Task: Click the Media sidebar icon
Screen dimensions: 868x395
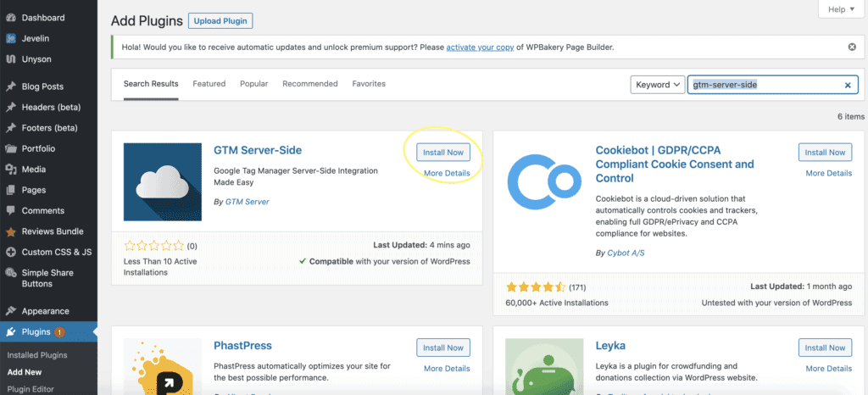Action: click(10, 170)
